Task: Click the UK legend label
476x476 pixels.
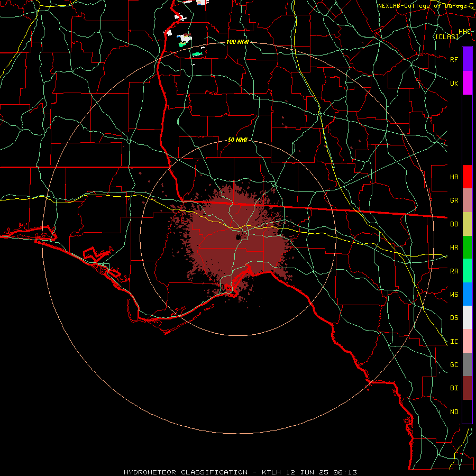Action: (x=454, y=83)
